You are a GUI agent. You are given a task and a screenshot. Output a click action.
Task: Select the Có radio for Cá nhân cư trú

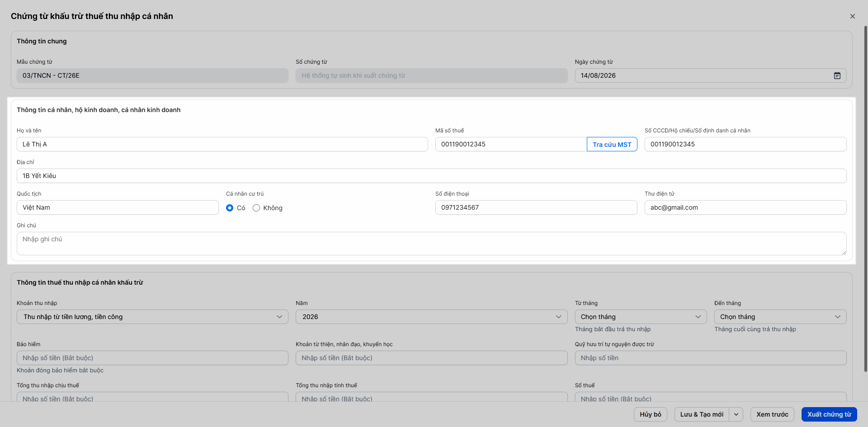[x=230, y=208]
